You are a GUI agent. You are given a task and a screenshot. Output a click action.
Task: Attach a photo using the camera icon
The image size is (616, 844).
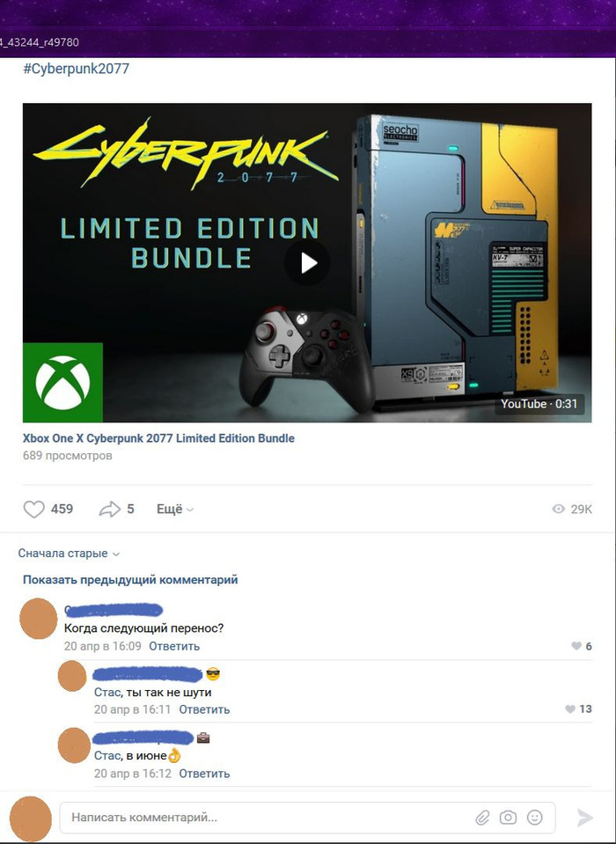pyautogui.click(x=508, y=818)
